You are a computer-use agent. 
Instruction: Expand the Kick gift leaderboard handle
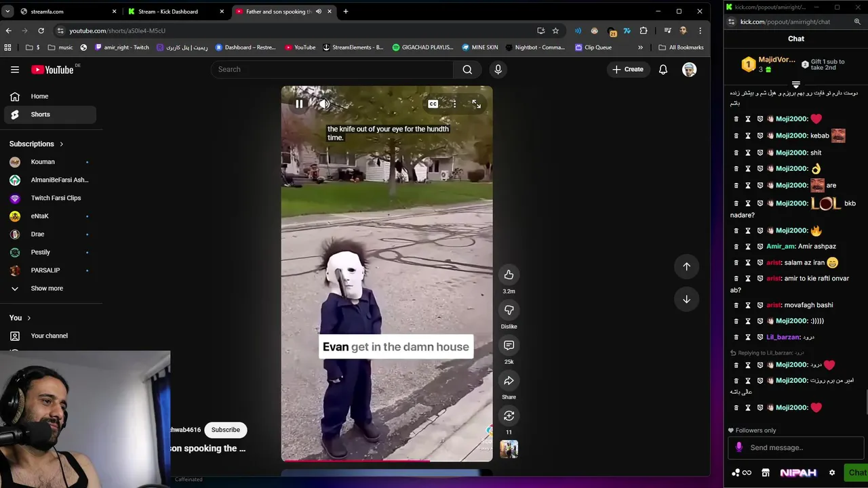point(796,85)
